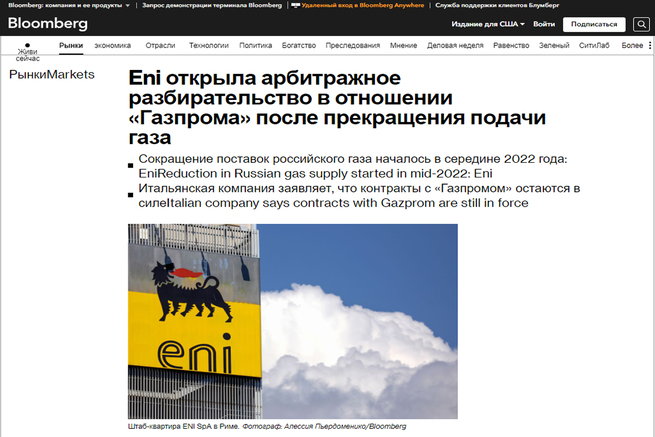
Task: Click the 'Подписаться' subscribe button
Action: tap(594, 24)
